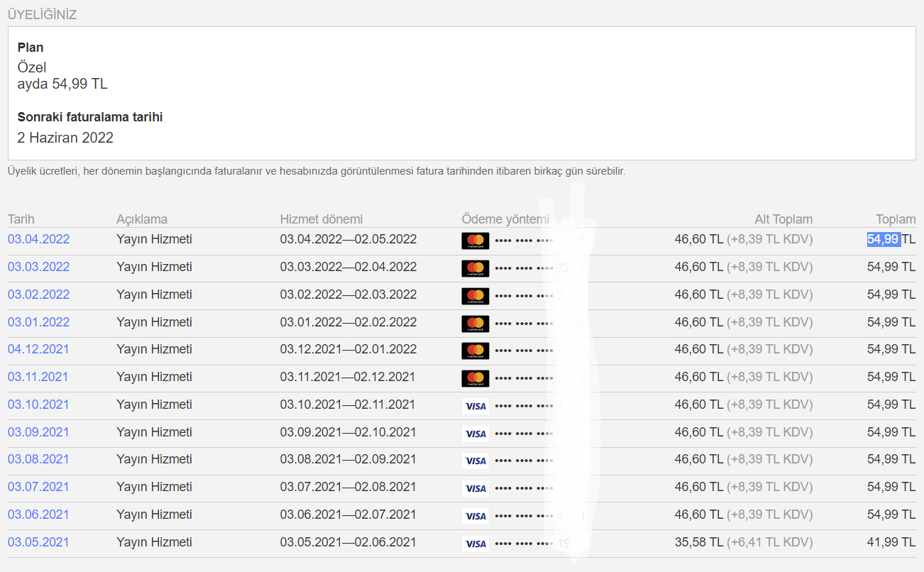
Task: Click Mastercard icon in 03.04.2022 row
Action: pos(475,241)
